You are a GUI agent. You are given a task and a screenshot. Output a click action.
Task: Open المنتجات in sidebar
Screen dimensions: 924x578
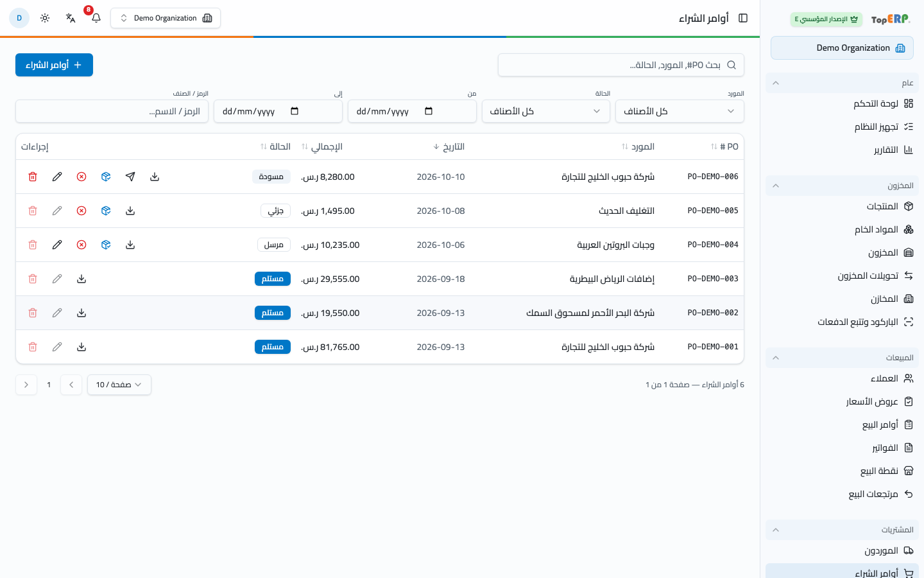[x=842, y=206]
